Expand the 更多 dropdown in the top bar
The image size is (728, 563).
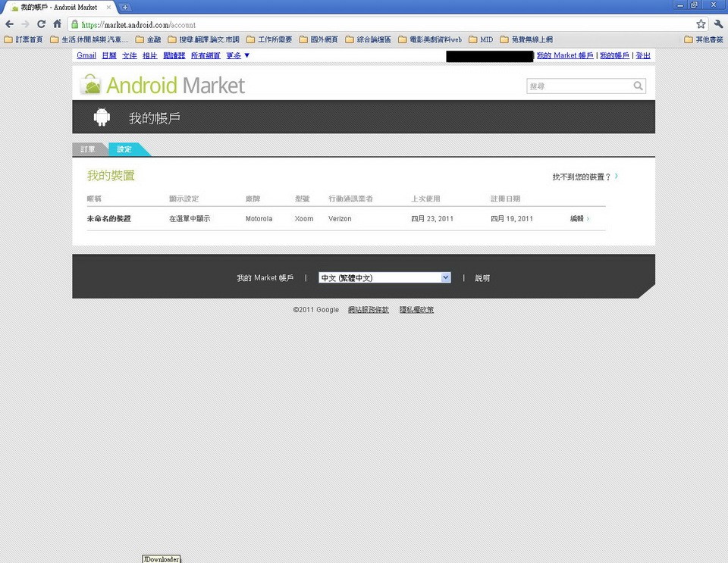pyautogui.click(x=238, y=56)
